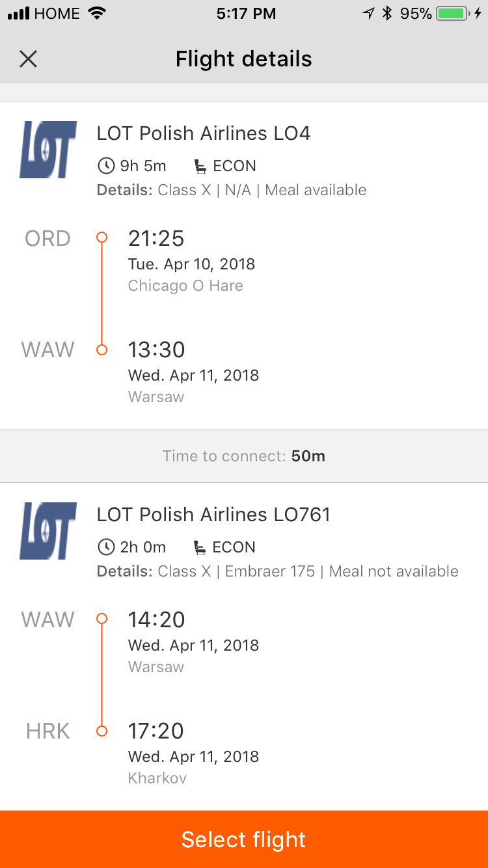Tap the location arrow in status bar

pos(368,14)
